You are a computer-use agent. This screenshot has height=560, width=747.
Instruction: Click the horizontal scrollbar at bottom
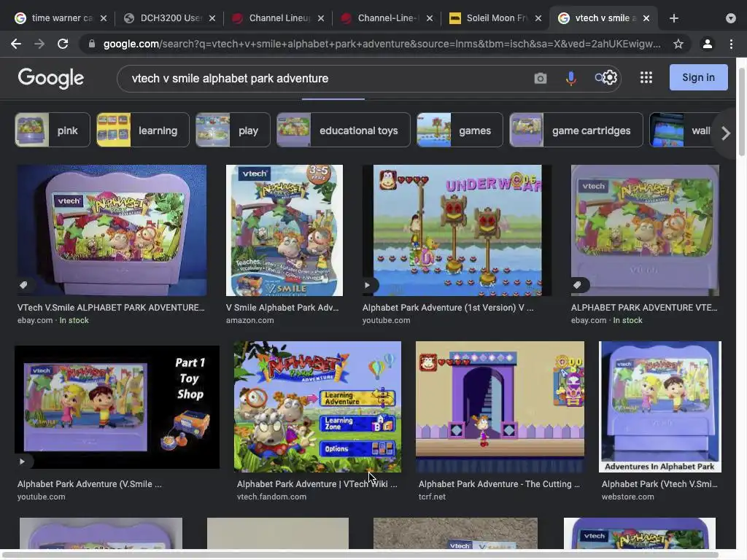click(362, 555)
